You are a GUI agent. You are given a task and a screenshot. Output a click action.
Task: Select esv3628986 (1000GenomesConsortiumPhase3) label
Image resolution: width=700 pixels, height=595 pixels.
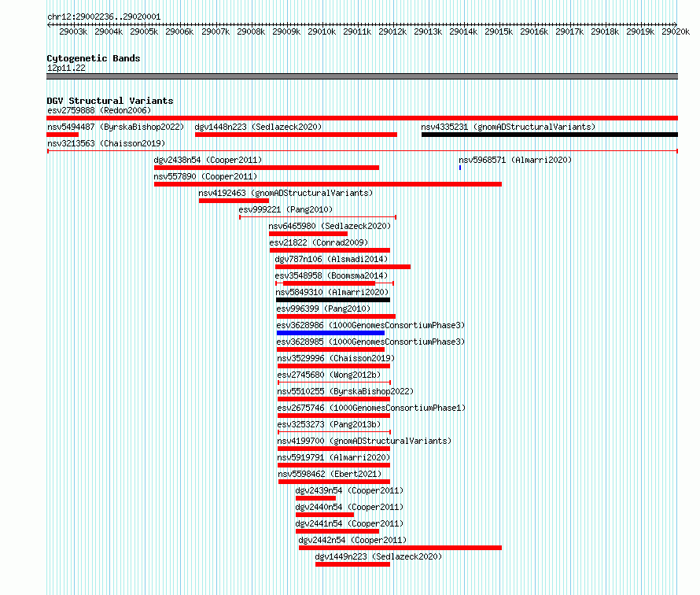click(370, 325)
